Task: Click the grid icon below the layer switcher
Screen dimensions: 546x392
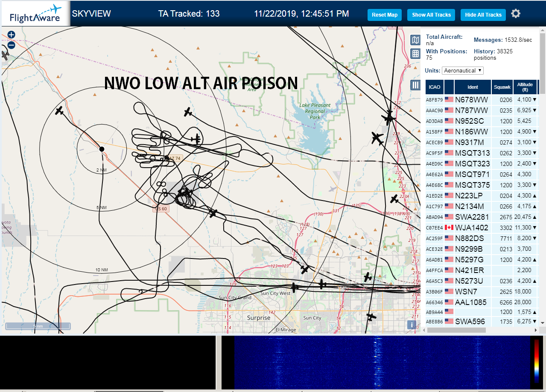Action: [x=415, y=53]
